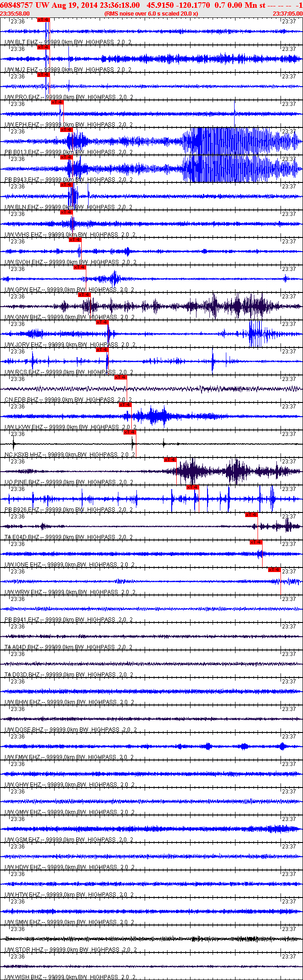The width and height of the screenshot is (303, 980).
Task: Click the pick marker on UW.VVHS trace
Action: (x=67, y=212)
